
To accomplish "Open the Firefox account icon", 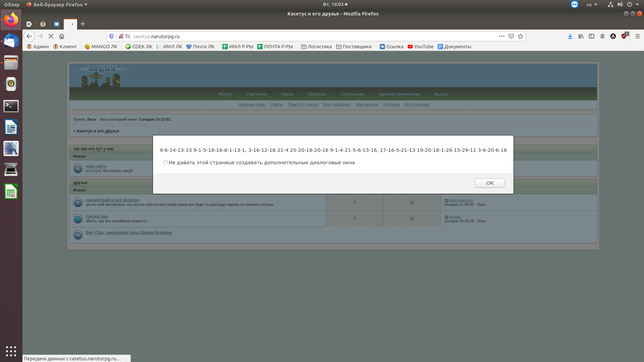I will 602,36.
